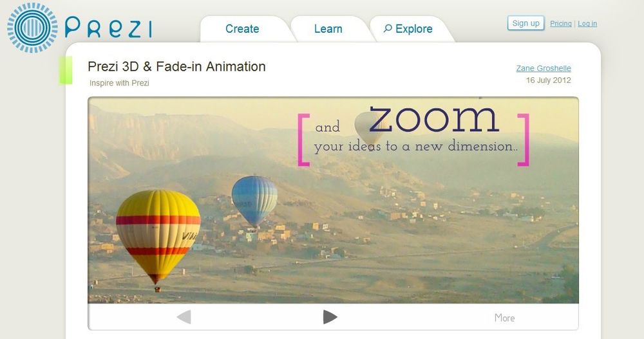The height and width of the screenshot is (339, 644).
Task: Click the large 'zoom' text in presentation
Action: [x=433, y=119]
